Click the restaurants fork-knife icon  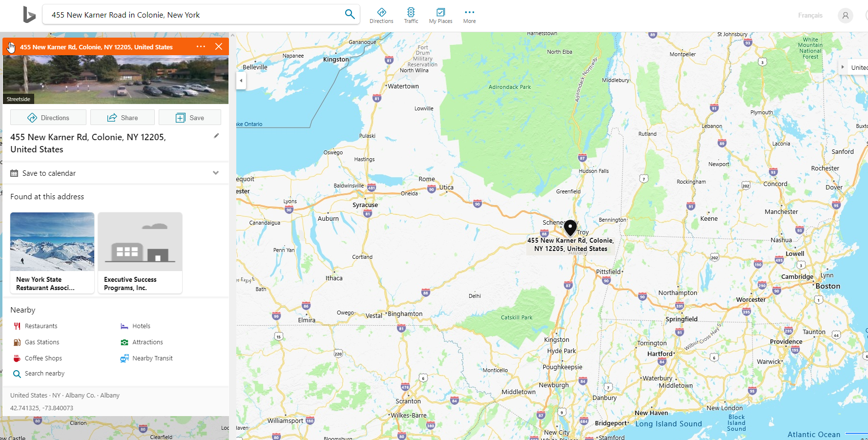point(17,326)
